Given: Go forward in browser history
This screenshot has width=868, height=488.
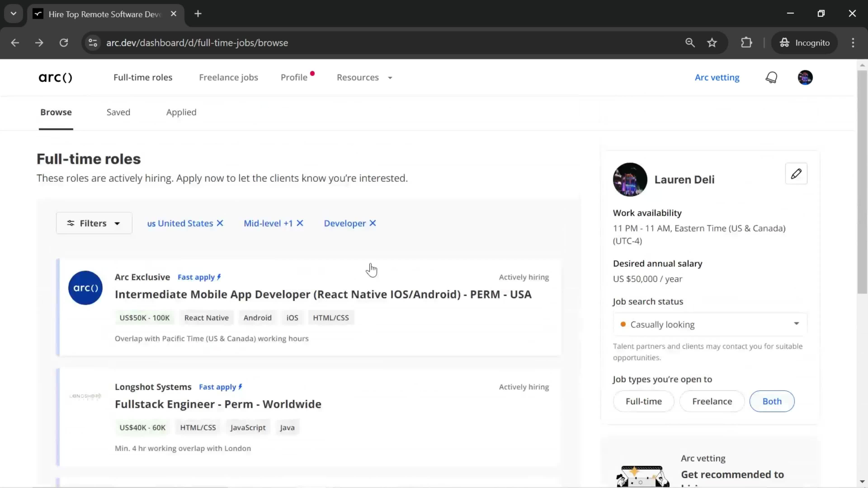Looking at the screenshot, I should (39, 43).
